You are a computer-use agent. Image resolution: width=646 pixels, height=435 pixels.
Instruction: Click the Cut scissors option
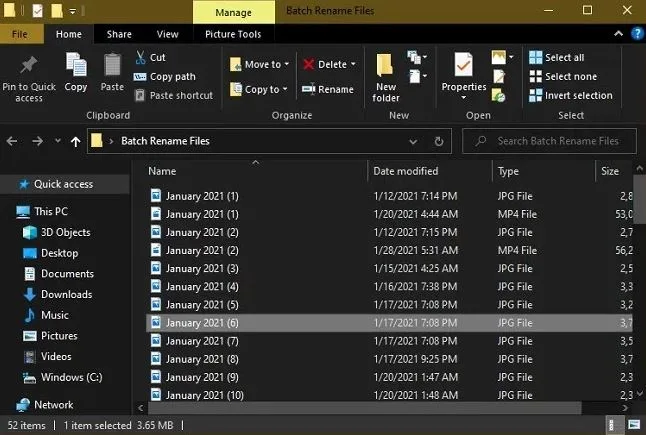click(x=150, y=57)
